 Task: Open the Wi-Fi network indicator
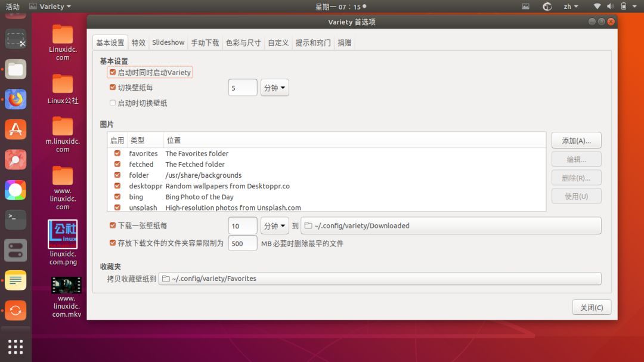pos(597,6)
